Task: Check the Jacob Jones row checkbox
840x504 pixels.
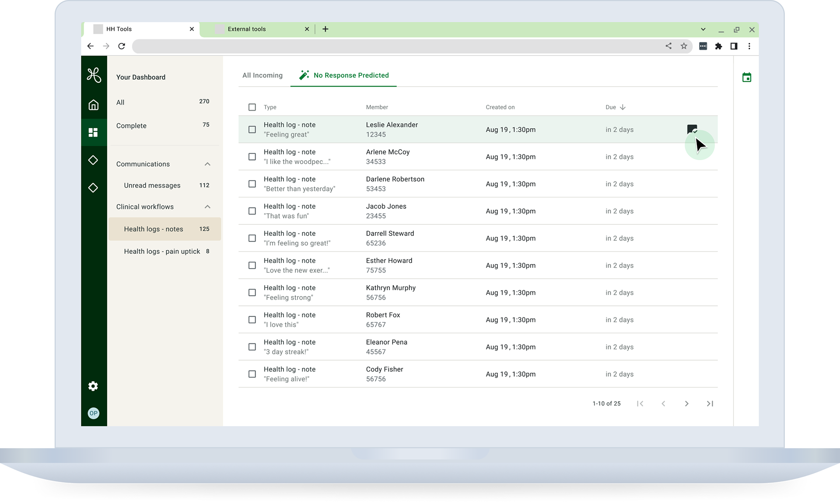Action: 252,211
